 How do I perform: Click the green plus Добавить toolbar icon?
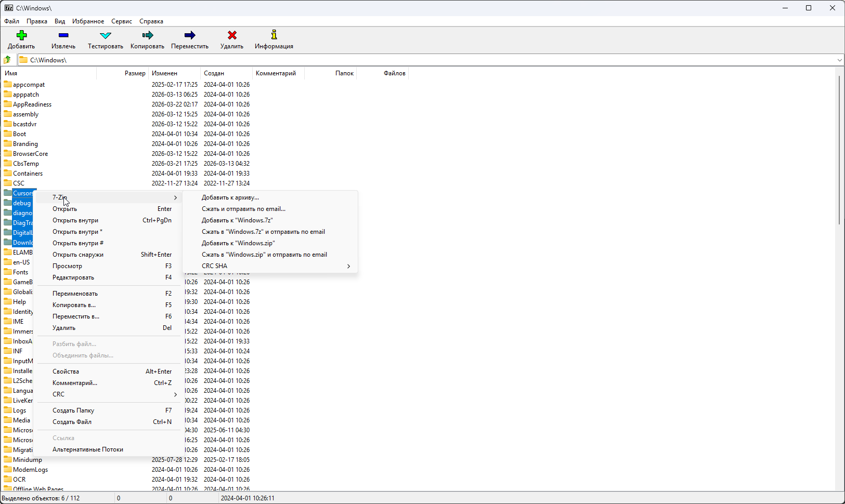pyautogui.click(x=21, y=35)
